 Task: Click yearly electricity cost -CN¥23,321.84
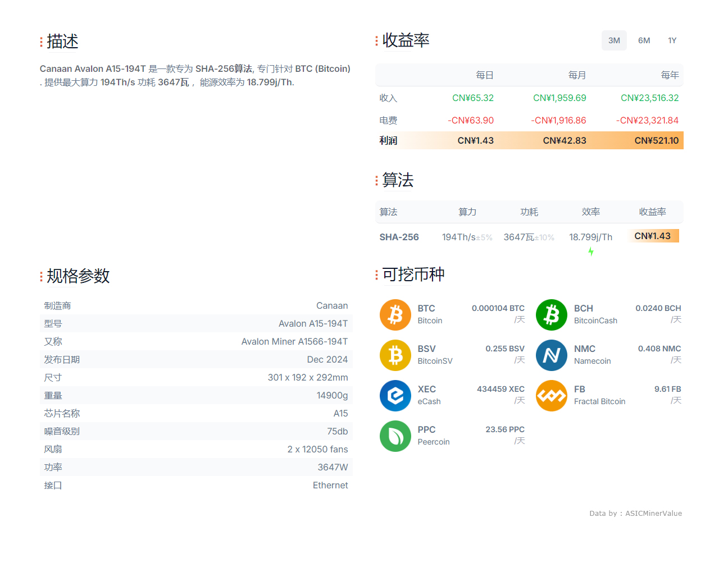(647, 120)
